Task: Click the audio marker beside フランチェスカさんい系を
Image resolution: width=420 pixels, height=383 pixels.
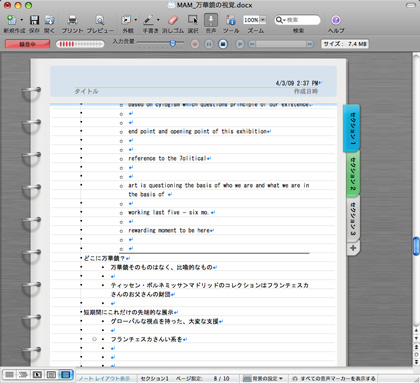Action: (x=94, y=339)
